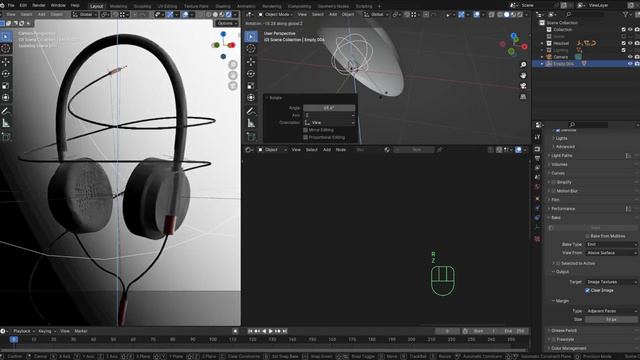Toggle exclude checkbox for Lighting collection
The width and height of the screenshot is (640, 360).
click(624, 50)
